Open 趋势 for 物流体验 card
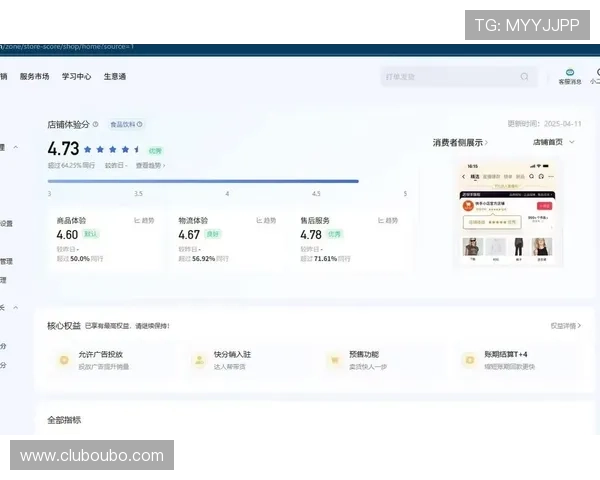600x480 pixels. point(266,220)
